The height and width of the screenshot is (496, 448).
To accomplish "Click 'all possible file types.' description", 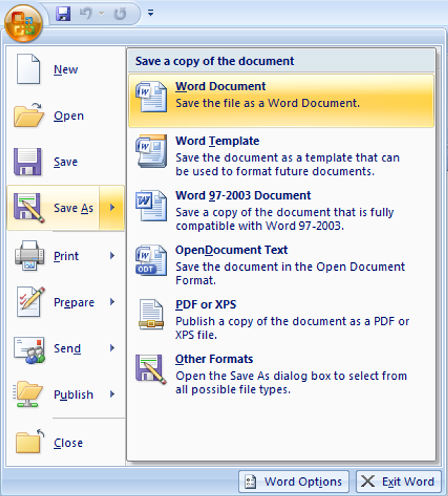I will pyautogui.click(x=233, y=390).
